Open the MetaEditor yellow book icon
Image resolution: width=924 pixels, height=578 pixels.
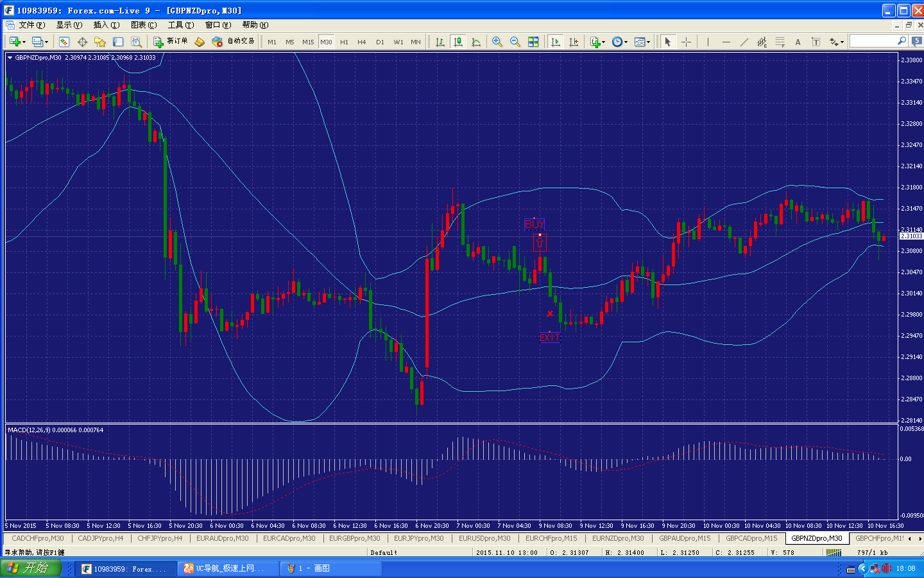(x=200, y=42)
